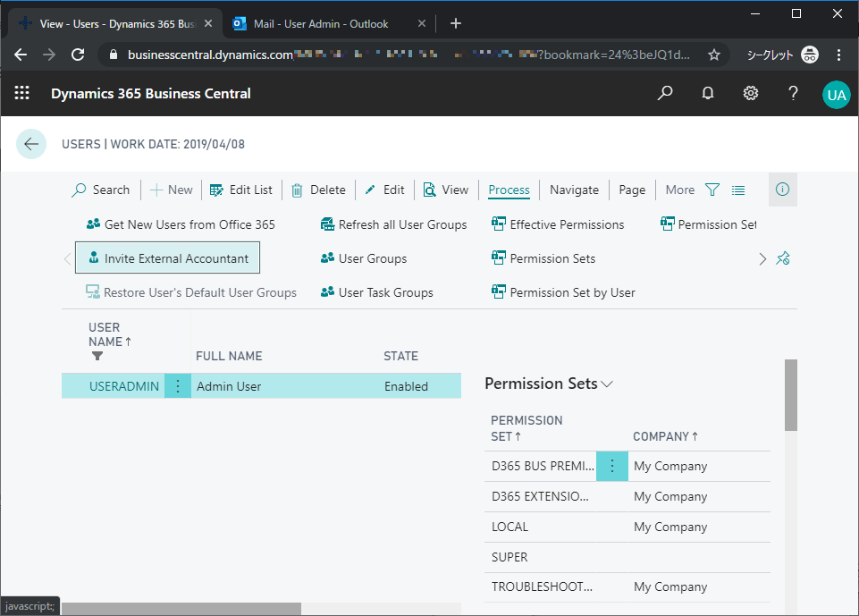Open the notifications bell
This screenshot has height=616, width=859.
point(708,93)
